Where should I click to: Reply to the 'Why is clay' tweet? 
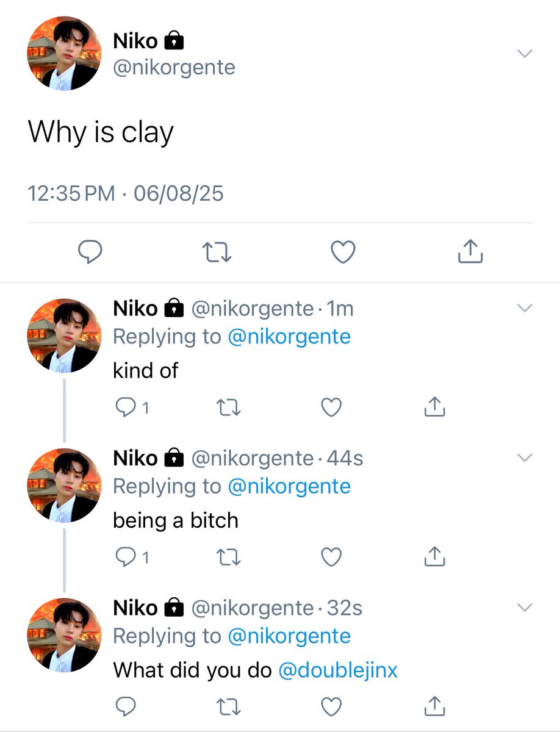(90, 251)
